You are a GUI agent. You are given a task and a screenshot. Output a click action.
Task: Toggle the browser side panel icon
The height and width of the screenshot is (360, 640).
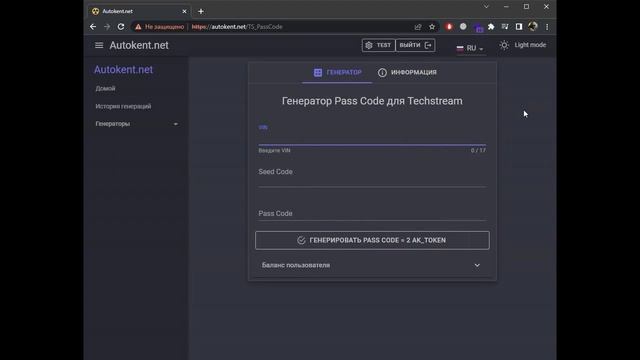pos(519,27)
